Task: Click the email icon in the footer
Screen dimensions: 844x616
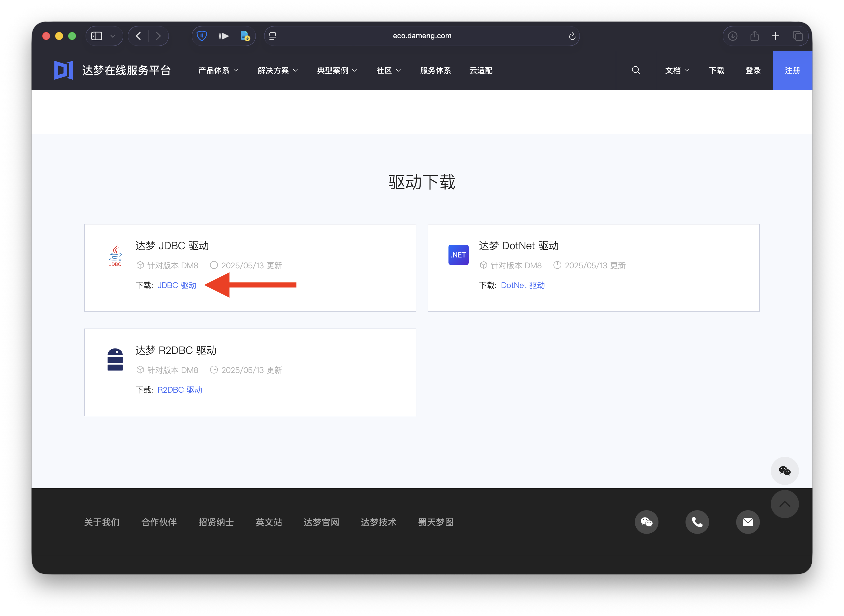Action: 748,522
